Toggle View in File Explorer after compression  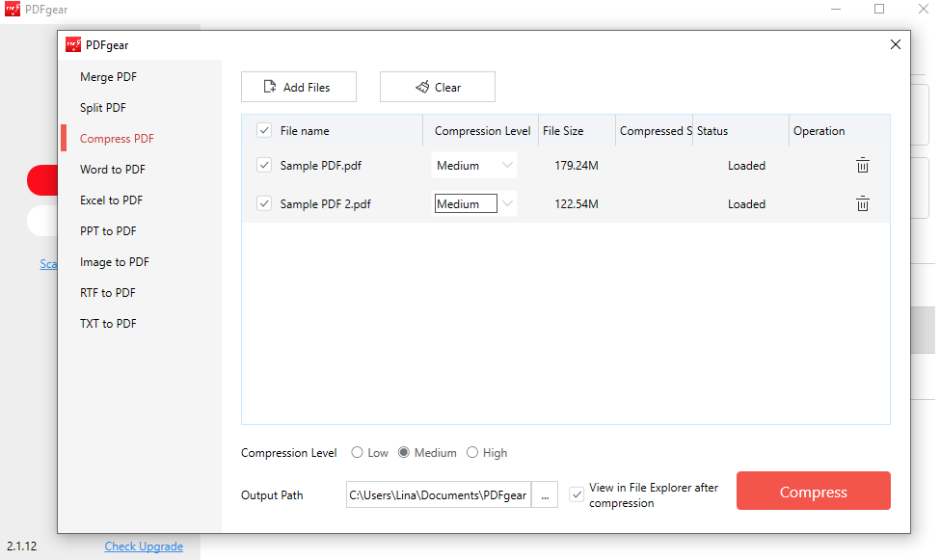tap(577, 494)
